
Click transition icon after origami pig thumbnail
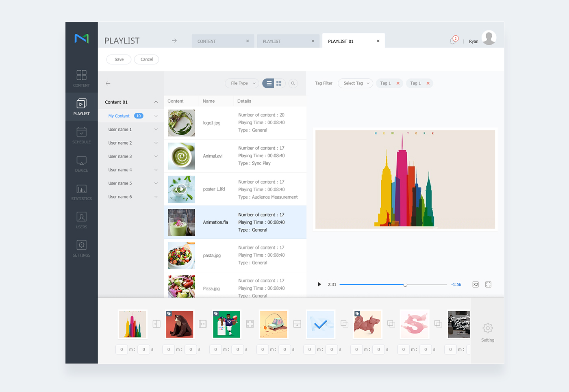pyautogui.click(x=391, y=324)
